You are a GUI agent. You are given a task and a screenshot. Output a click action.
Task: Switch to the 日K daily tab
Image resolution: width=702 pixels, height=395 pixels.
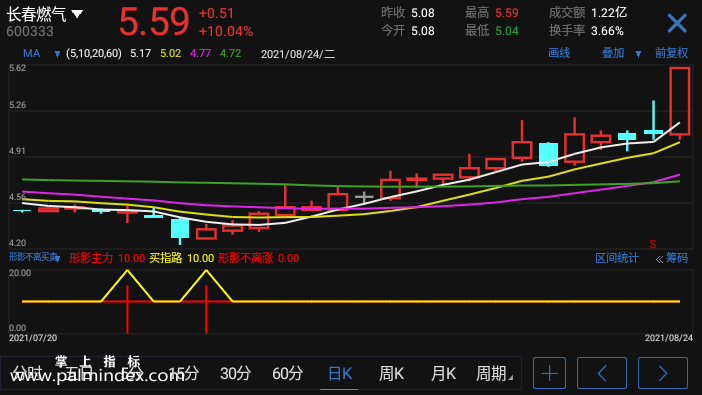click(340, 373)
